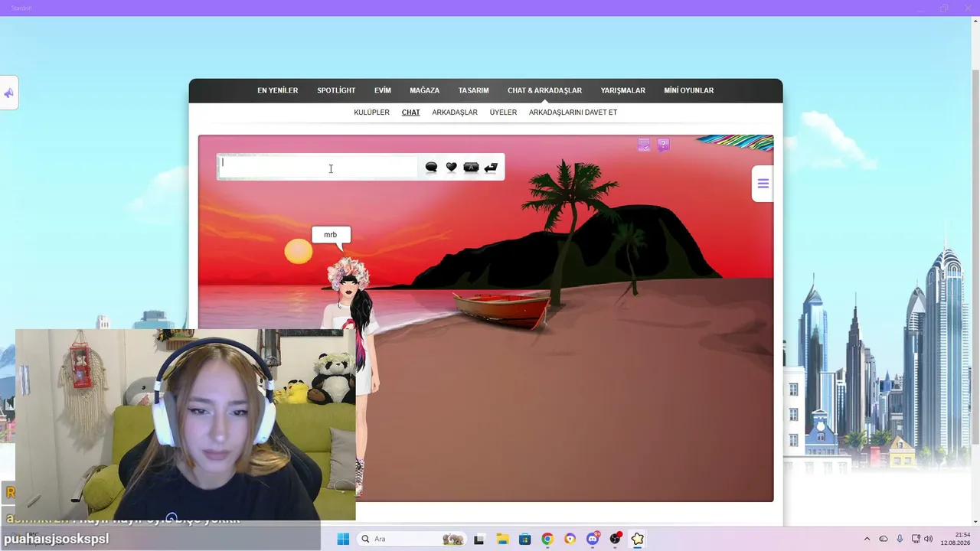
Task: Select the CHAT sub-tab
Action: pos(410,112)
